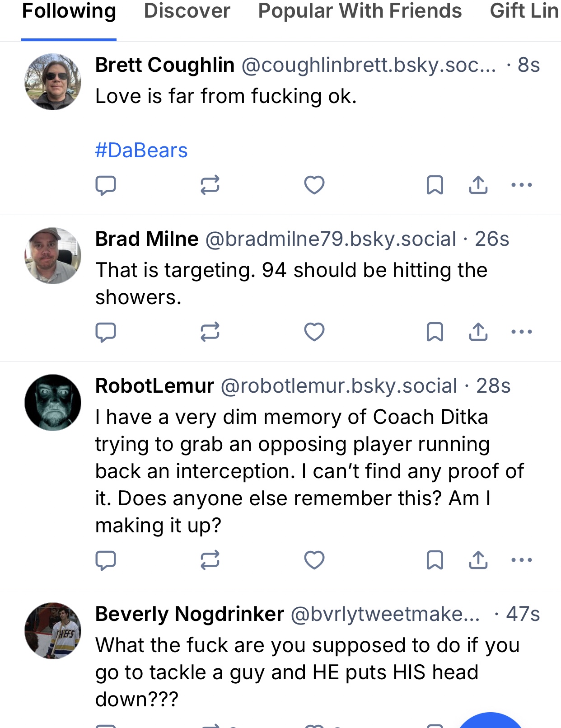
Task: View RobotLemur's profile avatar
Action: 53,403
